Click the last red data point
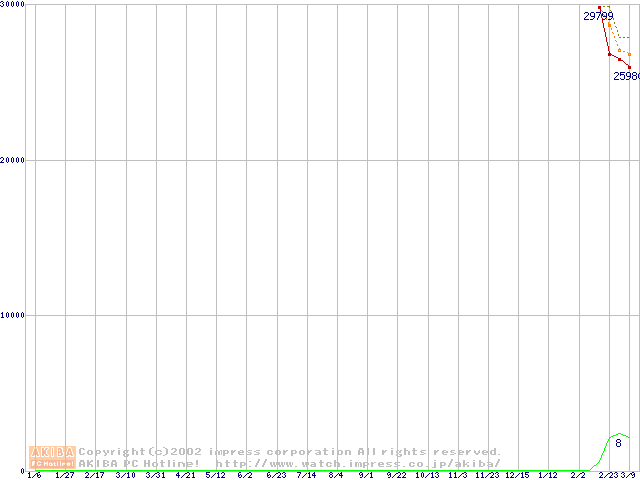This screenshot has width=640, height=480. click(629, 67)
